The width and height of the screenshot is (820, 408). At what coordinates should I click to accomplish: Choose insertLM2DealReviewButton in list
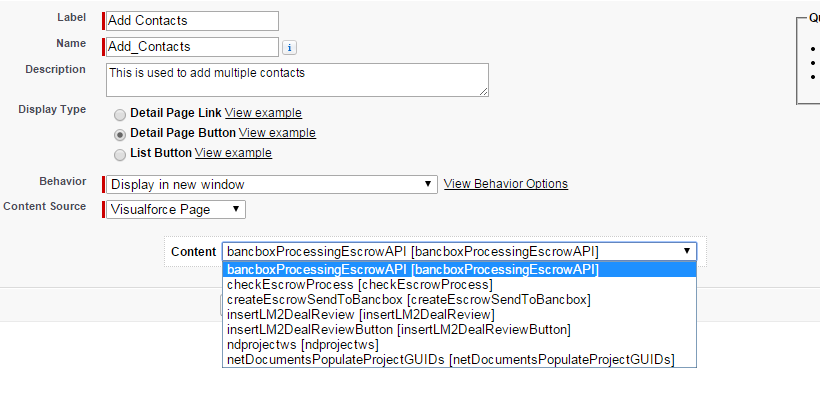(x=398, y=329)
